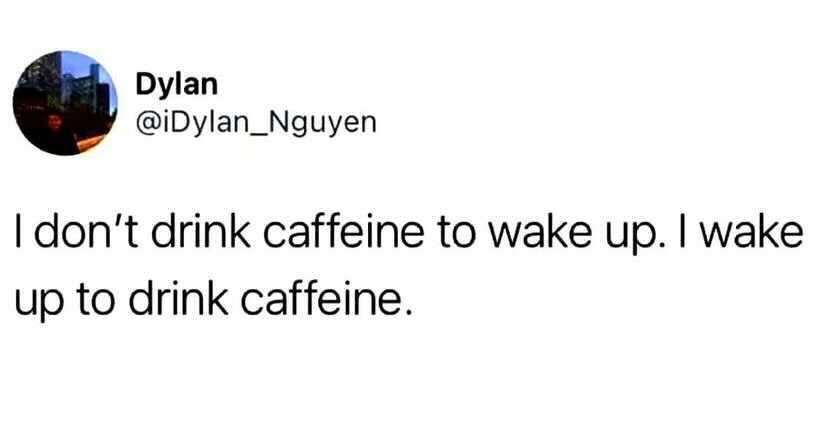The width and height of the screenshot is (828, 426).
Task: Click the blue sky area in the avatar
Action: tap(79, 64)
